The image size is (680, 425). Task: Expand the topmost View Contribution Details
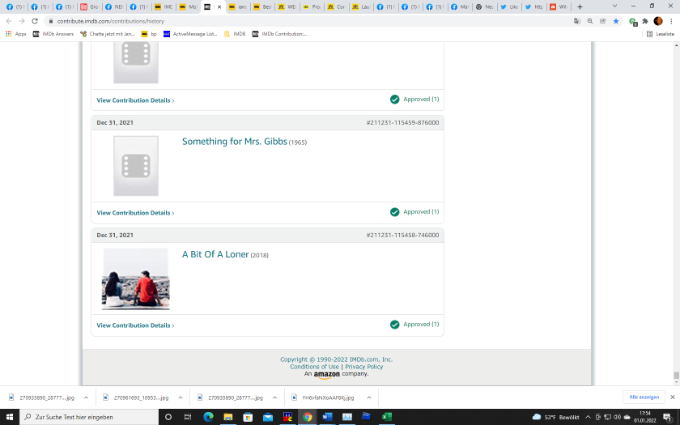135,100
